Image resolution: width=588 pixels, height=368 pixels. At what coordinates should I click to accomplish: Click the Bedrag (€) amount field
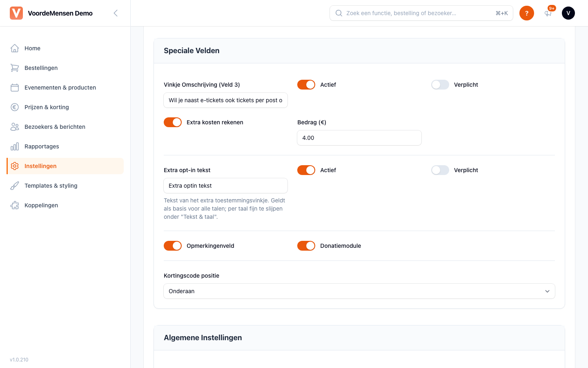(x=359, y=138)
